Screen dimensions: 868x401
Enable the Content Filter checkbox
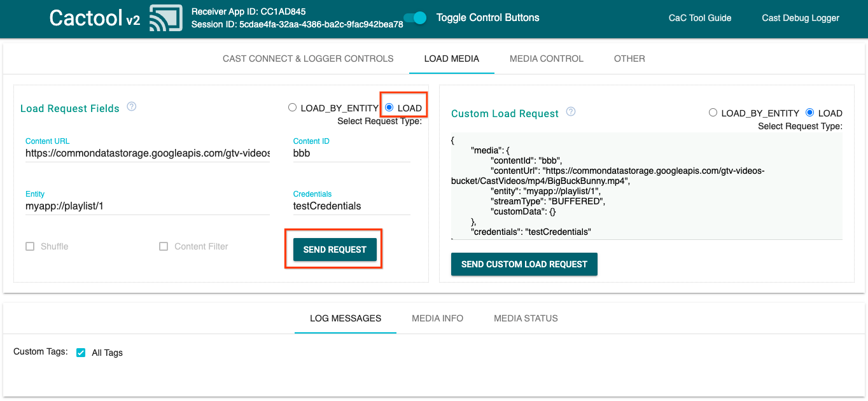coord(164,246)
